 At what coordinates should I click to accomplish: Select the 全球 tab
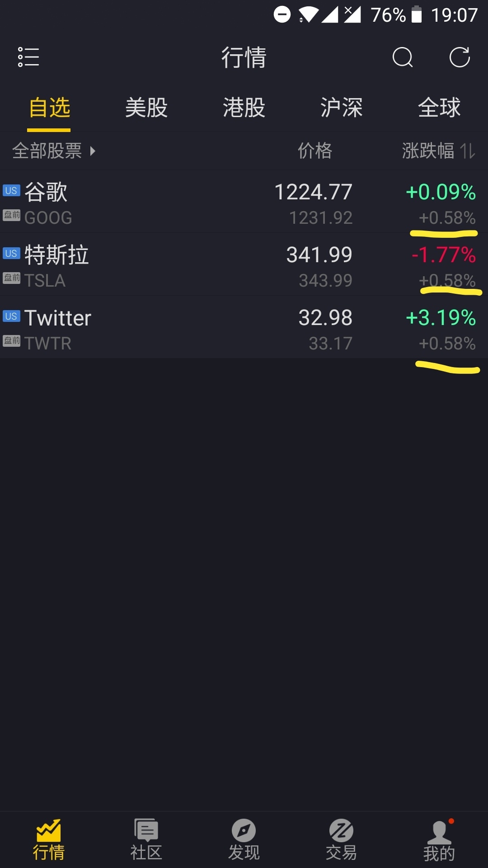tap(439, 108)
